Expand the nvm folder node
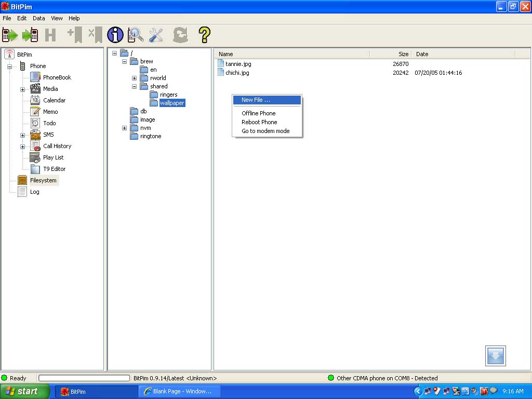The height and width of the screenshot is (399, 532). coord(125,128)
